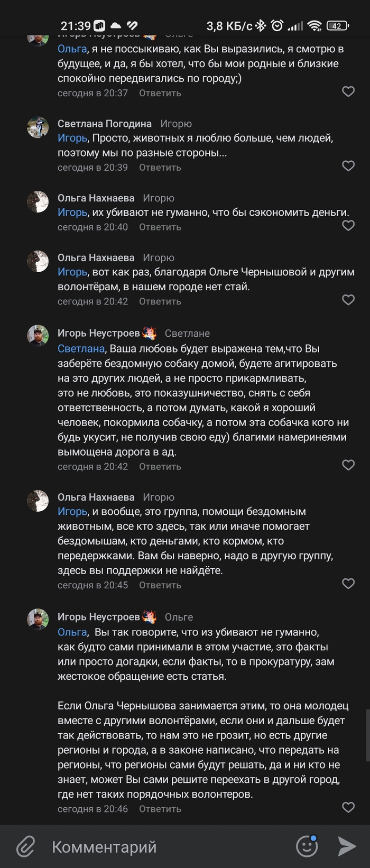Tap the Wi-Fi status bar icon
The image size is (370, 868).
pyautogui.click(x=315, y=25)
